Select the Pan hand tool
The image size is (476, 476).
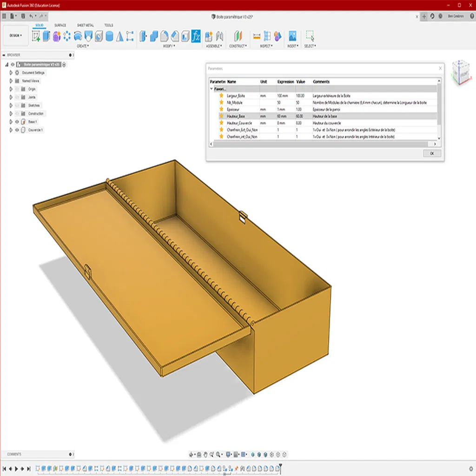205,455
